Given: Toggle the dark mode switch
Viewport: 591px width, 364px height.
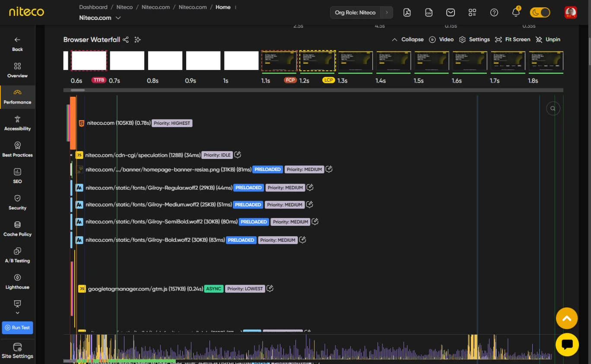Looking at the screenshot, I should pos(540,13).
